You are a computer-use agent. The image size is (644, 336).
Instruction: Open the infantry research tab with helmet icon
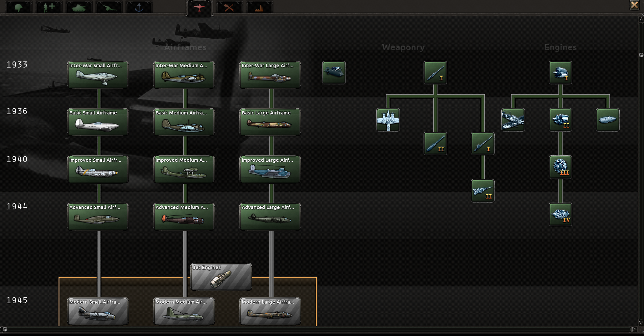pyautogui.click(x=19, y=6)
